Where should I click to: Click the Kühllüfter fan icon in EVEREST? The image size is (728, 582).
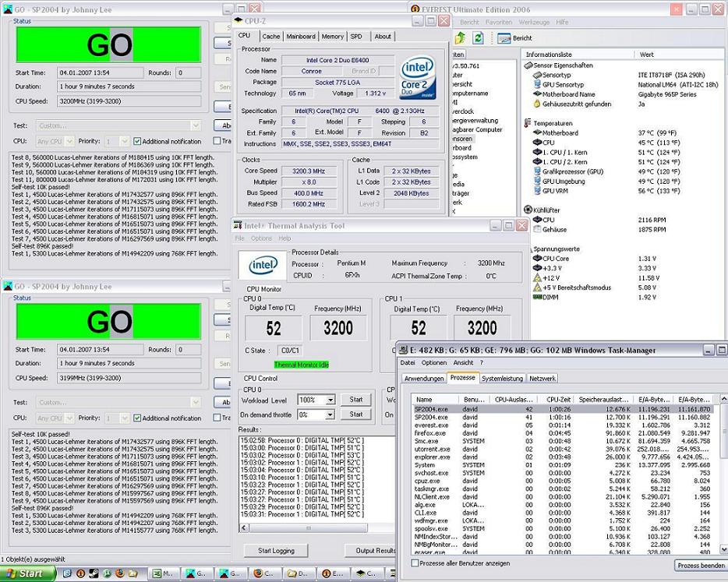pyautogui.click(x=528, y=210)
